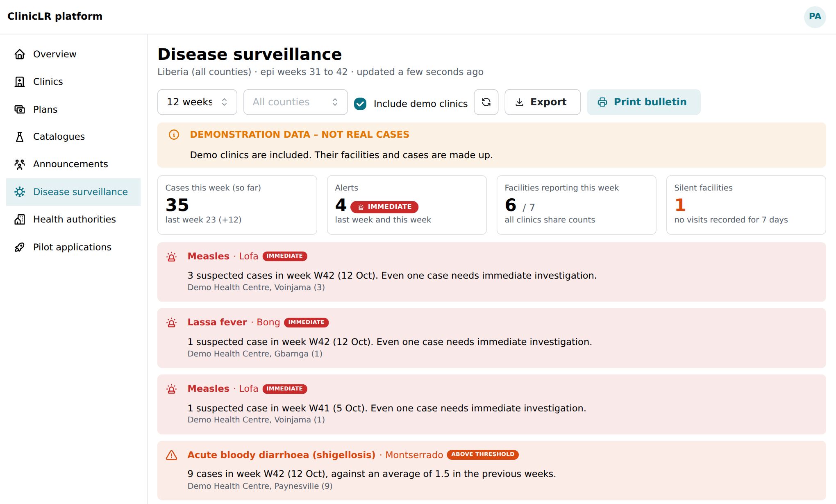
Task: Click the Disease surveillance virus icon
Action: coord(20,192)
